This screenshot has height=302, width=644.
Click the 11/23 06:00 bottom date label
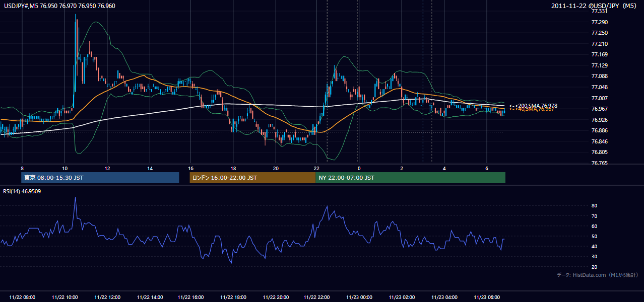486,297
